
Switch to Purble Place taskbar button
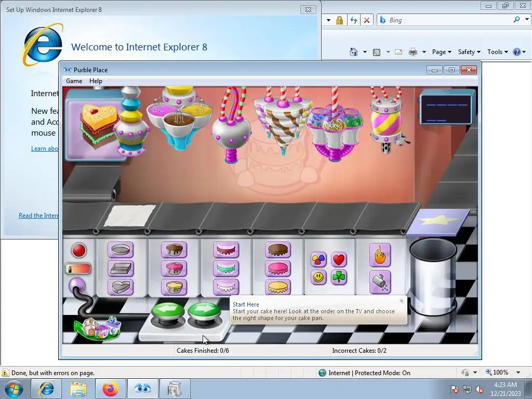[x=143, y=389]
